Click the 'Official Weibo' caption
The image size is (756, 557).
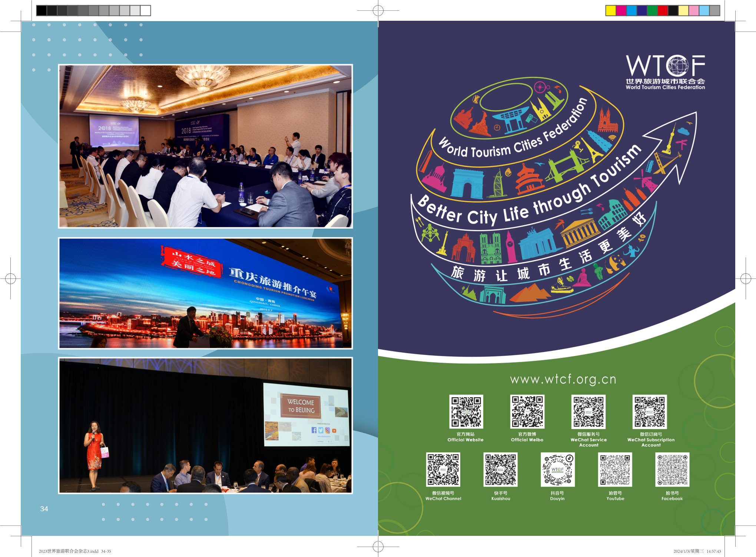(527, 440)
